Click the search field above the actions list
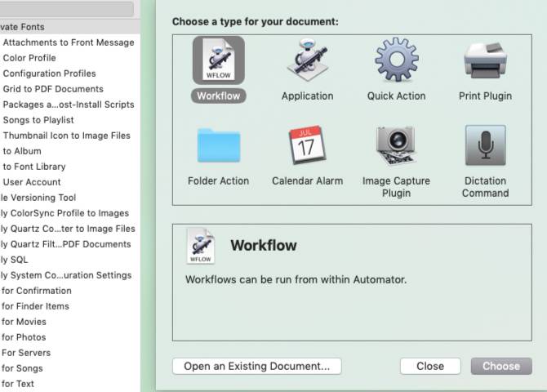 click(66, 8)
